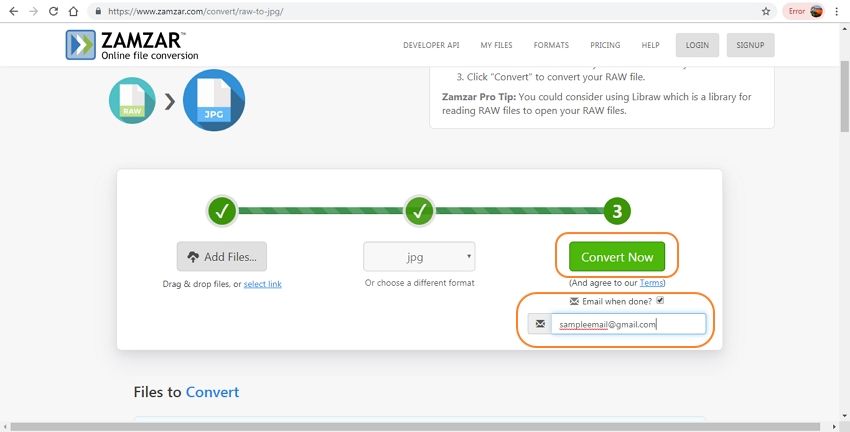This screenshot has width=850, height=432.
Task: Open the select link hyperlink
Action: click(262, 284)
